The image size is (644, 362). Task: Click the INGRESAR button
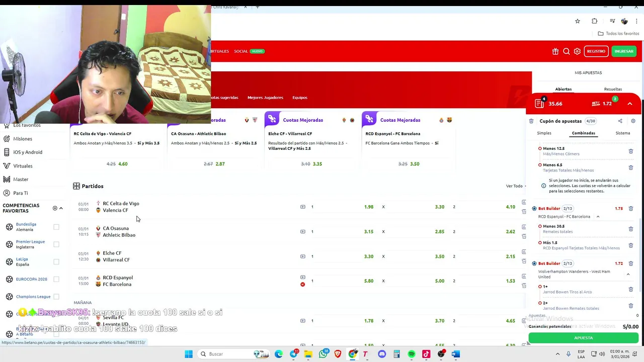coord(624,51)
